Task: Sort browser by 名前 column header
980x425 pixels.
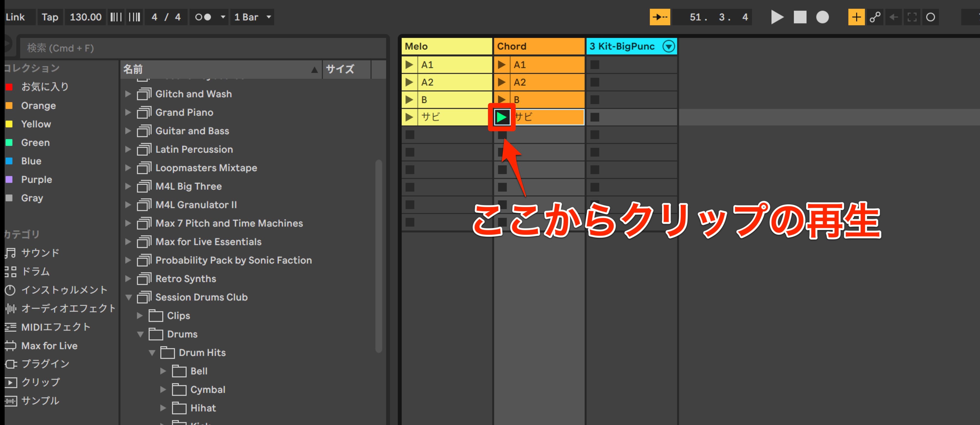Action: pos(221,69)
